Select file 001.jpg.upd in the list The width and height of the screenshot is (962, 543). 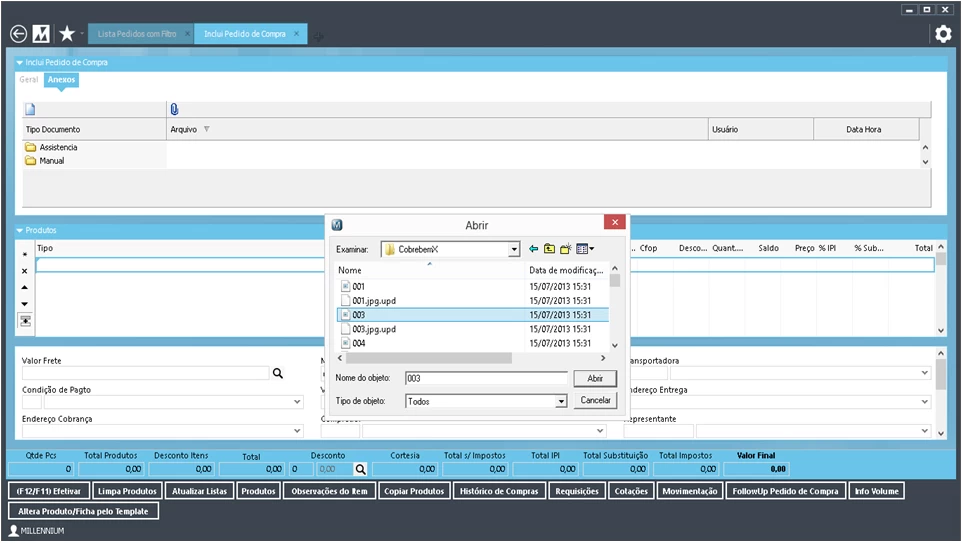tap(374, 301)
